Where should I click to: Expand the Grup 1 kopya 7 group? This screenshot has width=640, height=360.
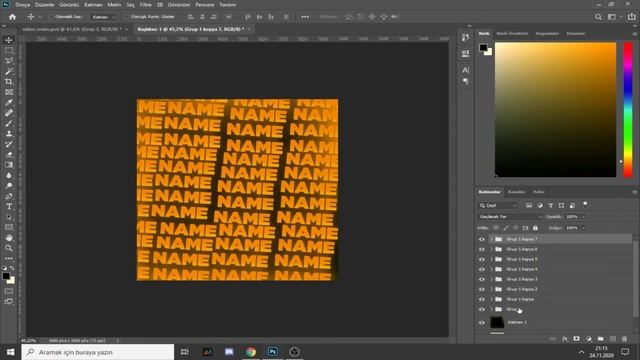coord(491,239)
